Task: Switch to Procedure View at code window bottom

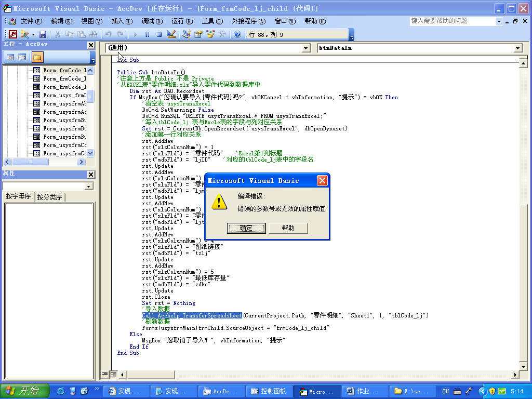Action: click(x=105, y=374)
